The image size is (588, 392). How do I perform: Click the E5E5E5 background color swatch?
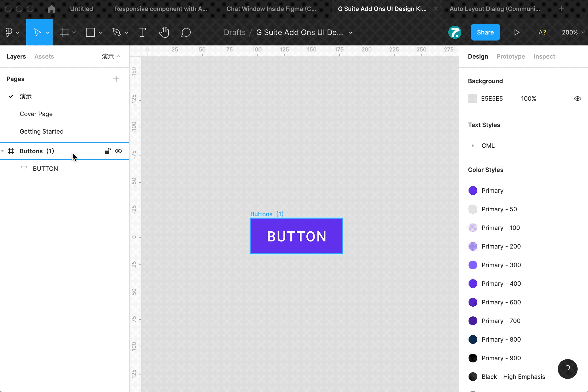(472, 99)
